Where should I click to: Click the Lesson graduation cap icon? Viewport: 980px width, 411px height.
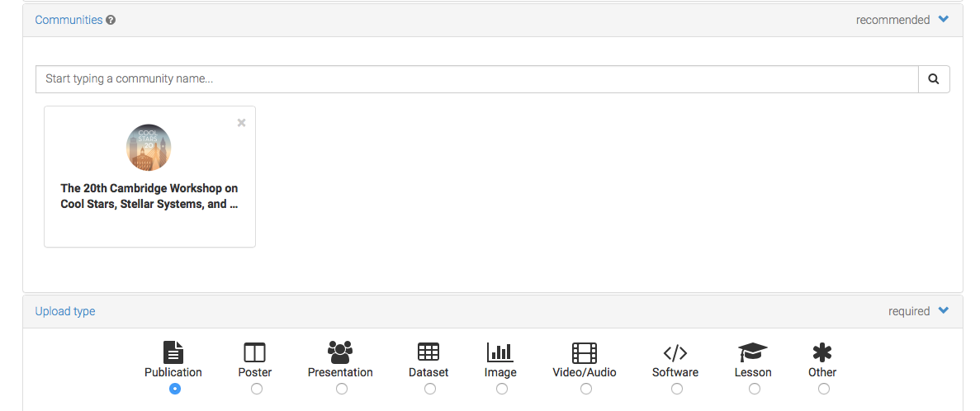tap(752, 352)
